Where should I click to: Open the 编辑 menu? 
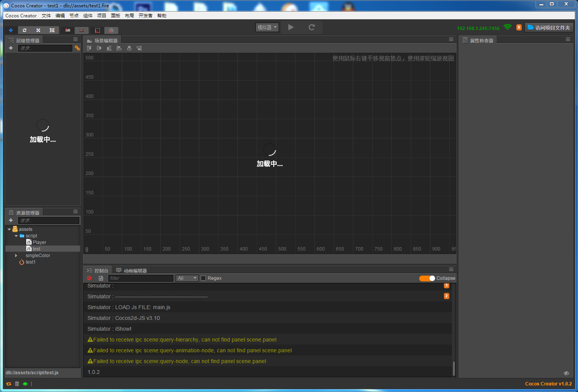(60, 16)
